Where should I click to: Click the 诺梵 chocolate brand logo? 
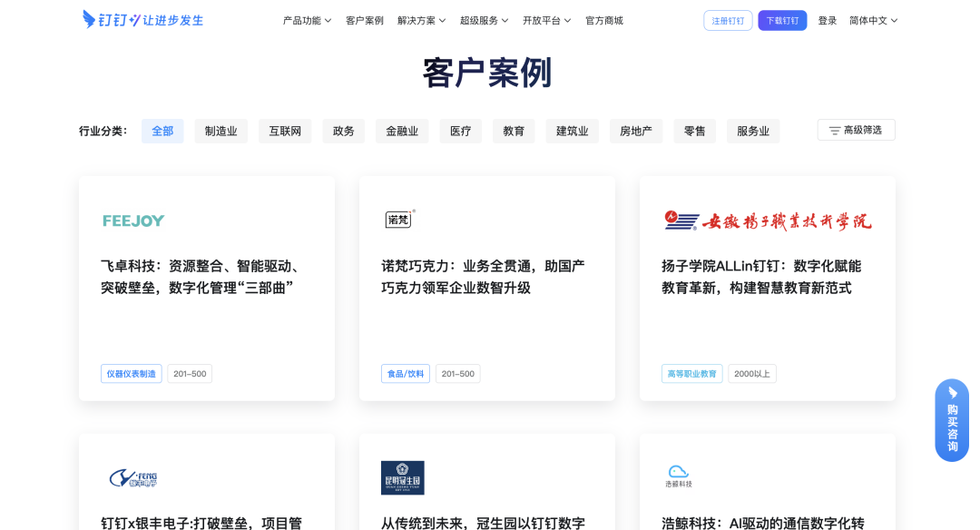[400, 219]
